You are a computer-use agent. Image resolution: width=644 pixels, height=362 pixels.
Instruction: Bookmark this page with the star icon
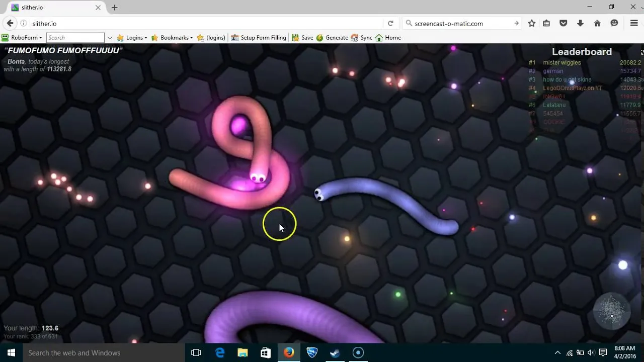click(x=532, y=23)
